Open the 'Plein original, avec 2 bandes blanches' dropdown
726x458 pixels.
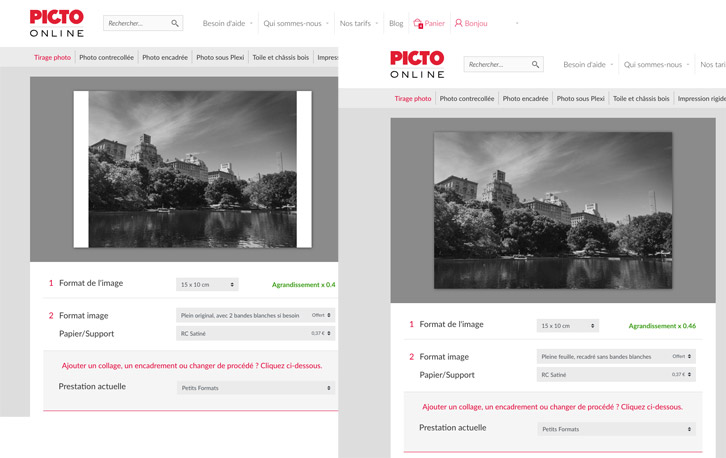(x=255, y=315)
